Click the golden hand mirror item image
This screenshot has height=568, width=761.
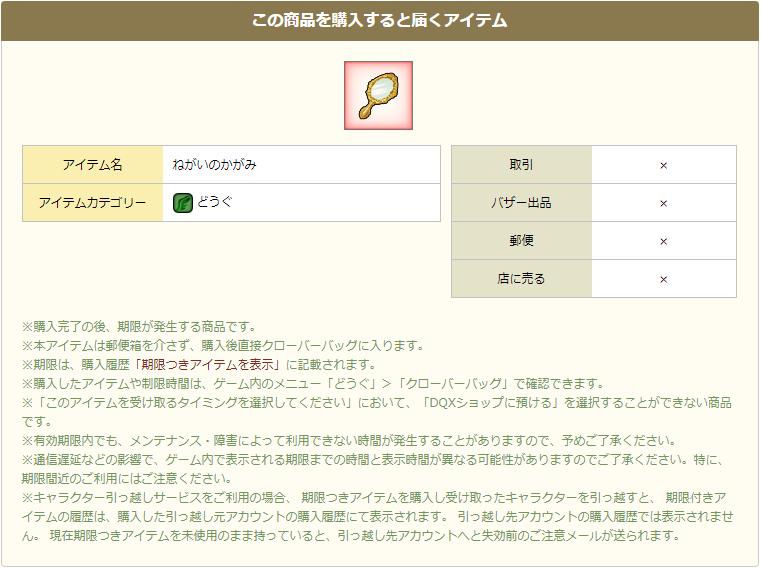(379, 96)
